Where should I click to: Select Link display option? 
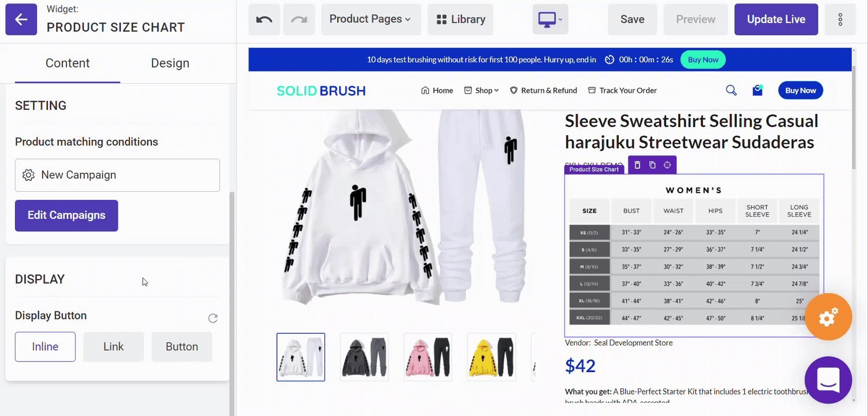pyautogui.click(x=113, y=347)
